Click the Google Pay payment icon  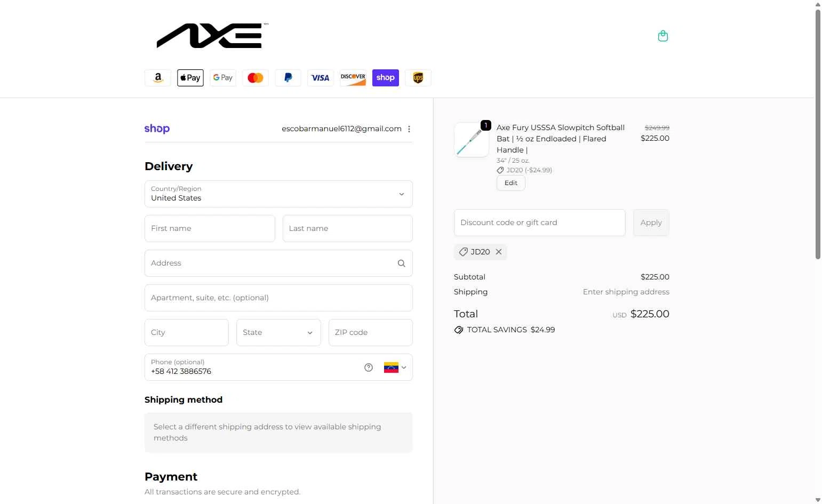[x=223, y=78]
